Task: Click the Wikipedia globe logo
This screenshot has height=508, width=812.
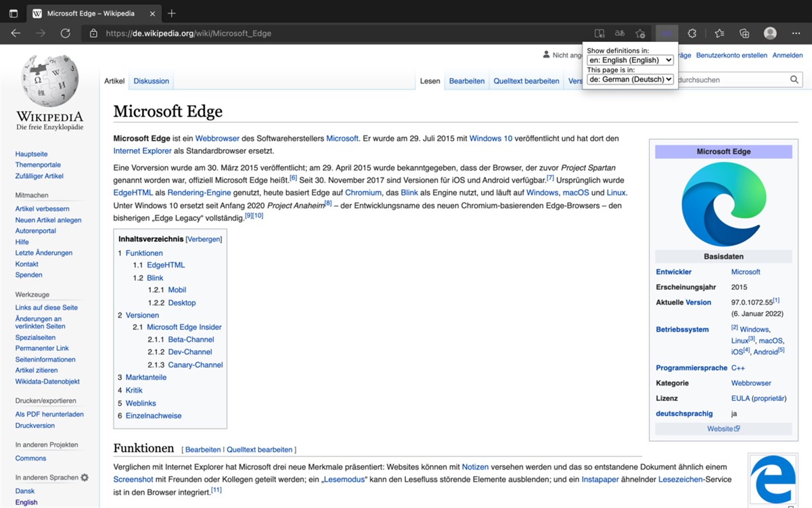Action: click(50, 81)
